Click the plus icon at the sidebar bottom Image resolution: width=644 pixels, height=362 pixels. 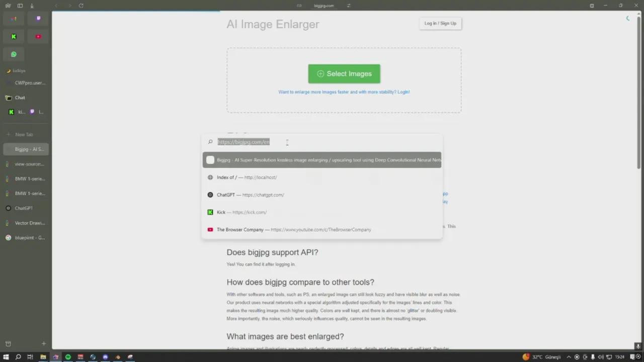[44, 343]
